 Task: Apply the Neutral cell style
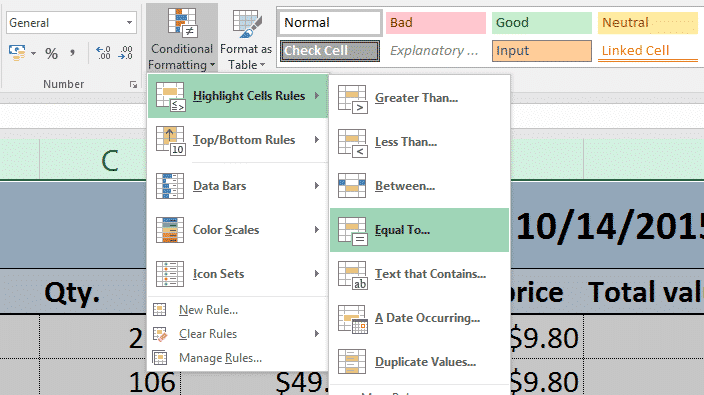tap(648, 23)
